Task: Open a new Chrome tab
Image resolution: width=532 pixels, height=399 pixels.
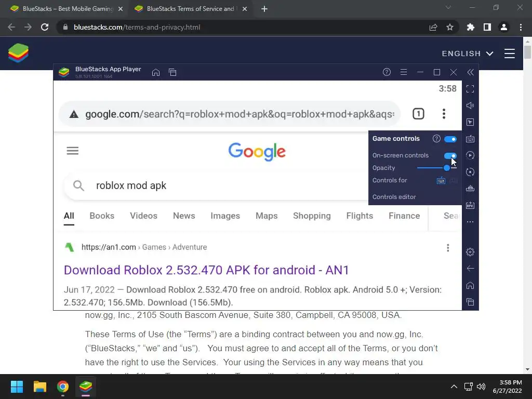Action: (264, 9)
